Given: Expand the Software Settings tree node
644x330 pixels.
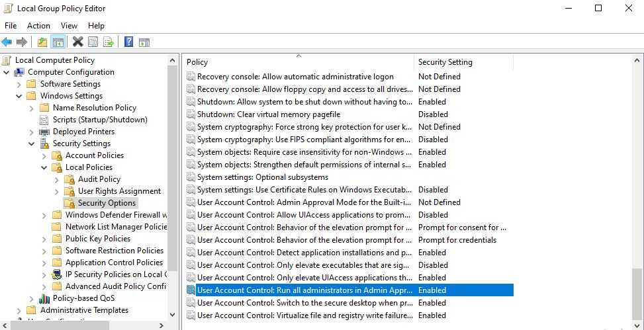Looking at the screenshot, I should click(x=19, y=84).
